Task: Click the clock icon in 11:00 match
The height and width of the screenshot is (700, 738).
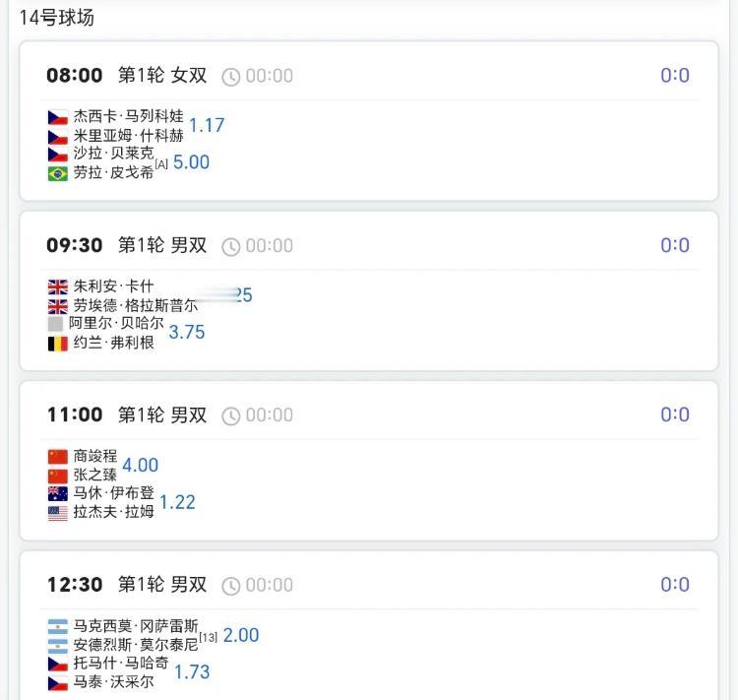Action: [x=230, y=415]
